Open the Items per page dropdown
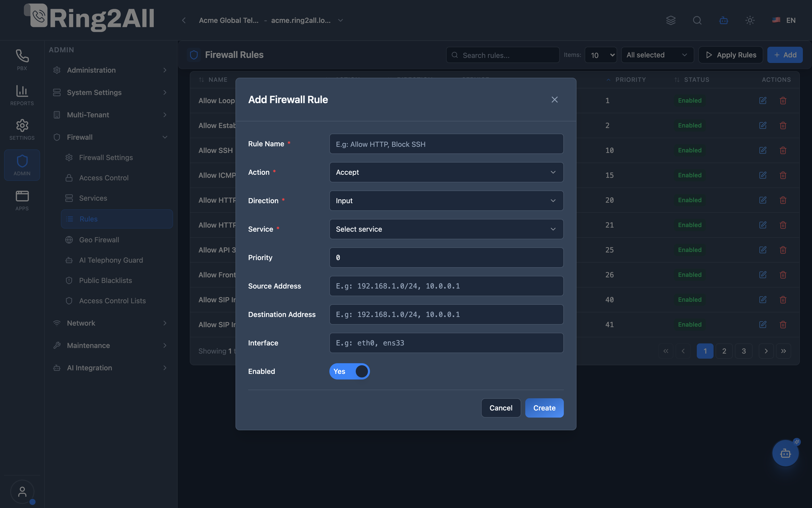This screenshot has width=812, height=508. tap(601, 55)
